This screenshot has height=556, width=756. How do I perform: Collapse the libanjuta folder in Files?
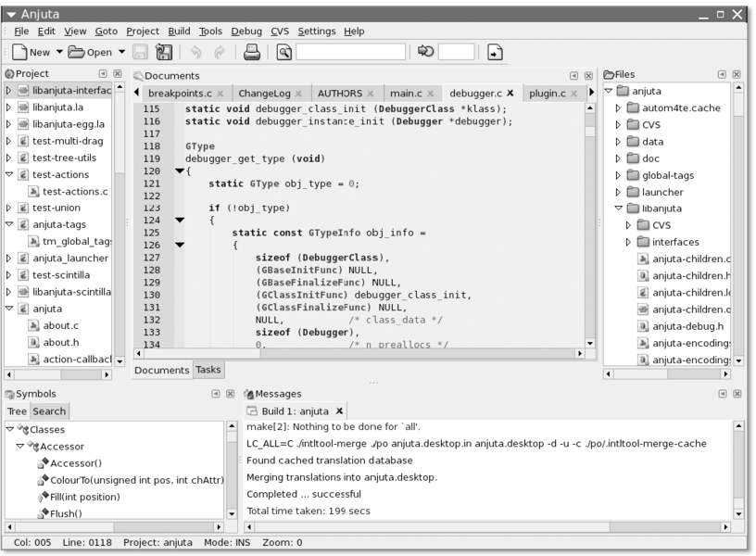pos(619,208)
